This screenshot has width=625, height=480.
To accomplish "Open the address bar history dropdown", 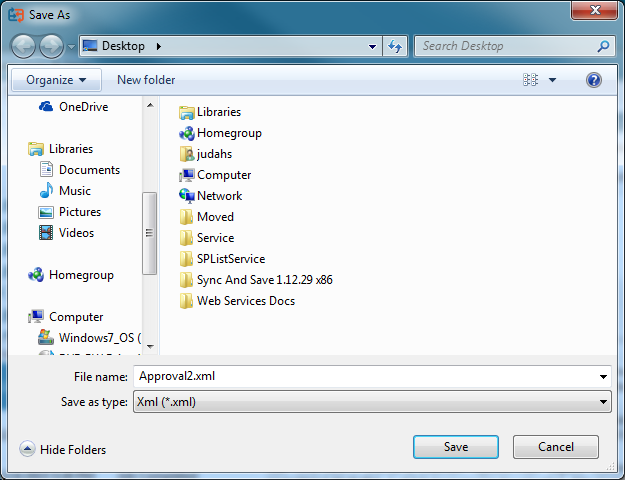I will pyautogui.click(x=372, y=47).
